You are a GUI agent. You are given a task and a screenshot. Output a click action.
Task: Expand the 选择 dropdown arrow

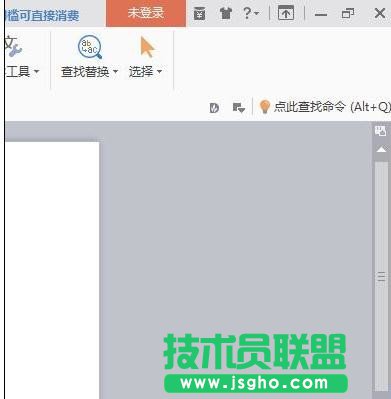pos(159,71)
